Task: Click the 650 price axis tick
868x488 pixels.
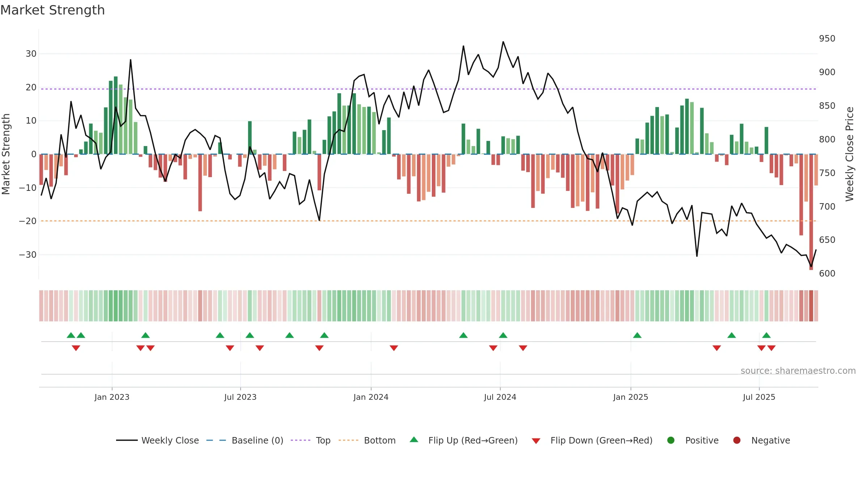Action: [827, 240]
